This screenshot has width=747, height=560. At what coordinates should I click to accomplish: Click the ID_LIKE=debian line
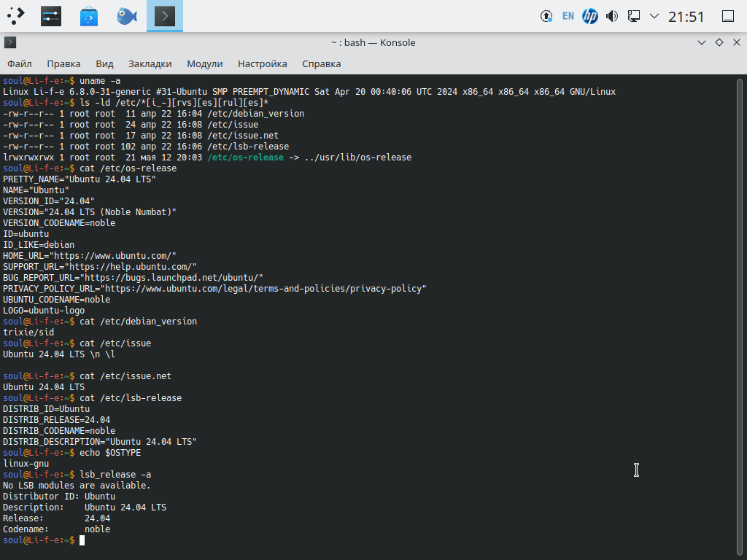pos(39,245)
